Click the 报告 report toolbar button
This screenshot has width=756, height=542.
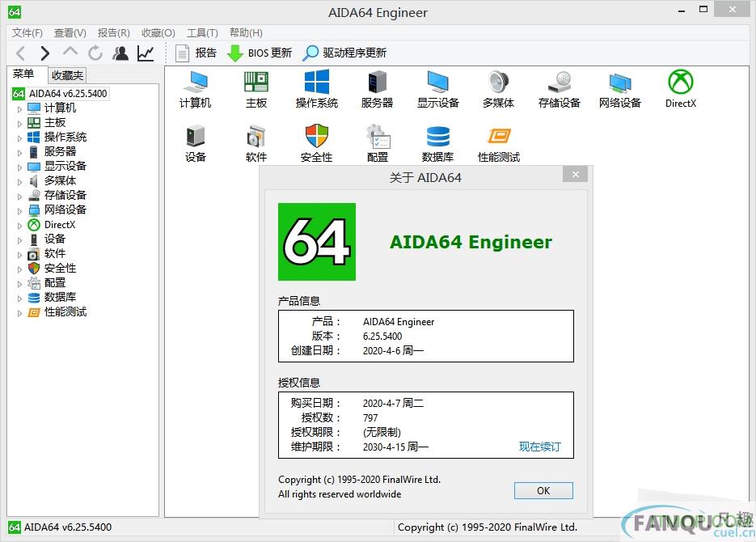tap(196, 53)
